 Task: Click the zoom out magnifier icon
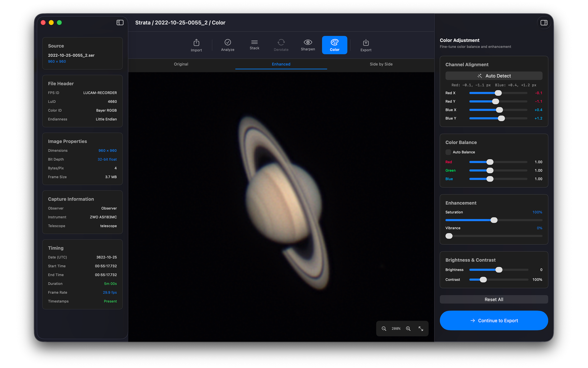384,329
